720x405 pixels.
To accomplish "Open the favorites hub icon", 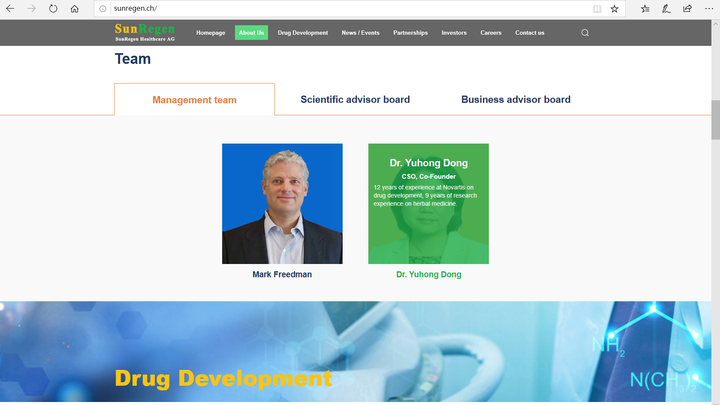I will pyautogui.click(x=645, y=9).
